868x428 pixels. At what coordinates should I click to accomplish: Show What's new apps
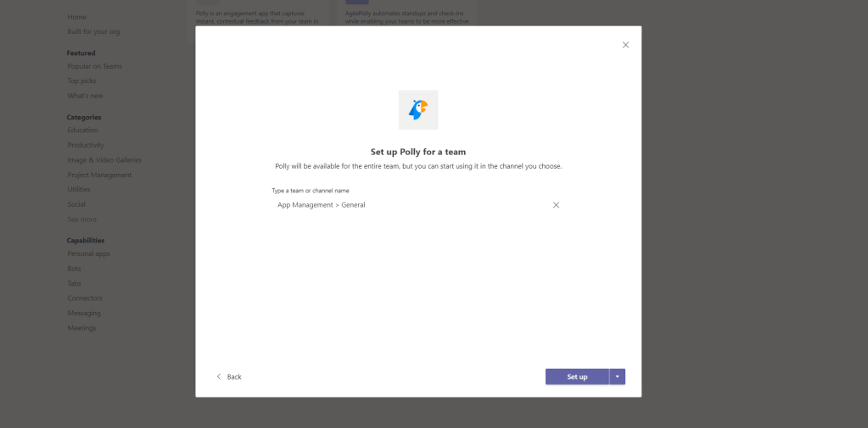pos(85,96)
